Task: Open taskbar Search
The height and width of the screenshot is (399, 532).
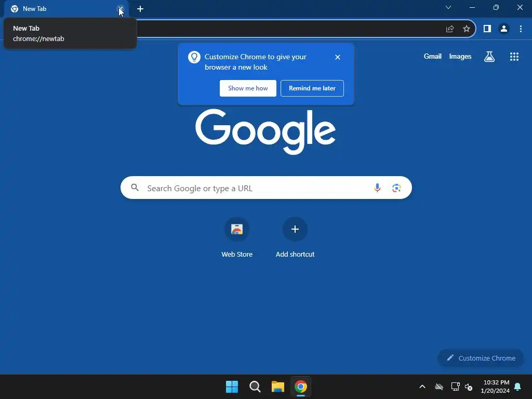Action: tap(255, 387)
